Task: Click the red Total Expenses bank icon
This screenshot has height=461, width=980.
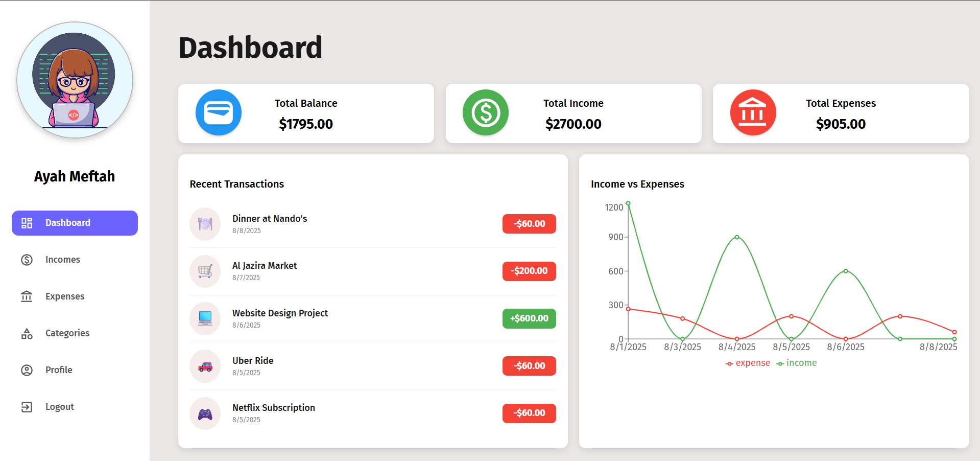Action: click(x=753, y=112)
